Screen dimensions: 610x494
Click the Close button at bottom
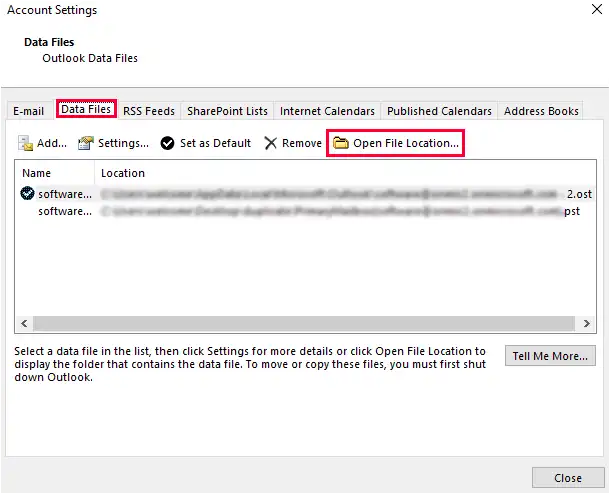pos(568,478)
